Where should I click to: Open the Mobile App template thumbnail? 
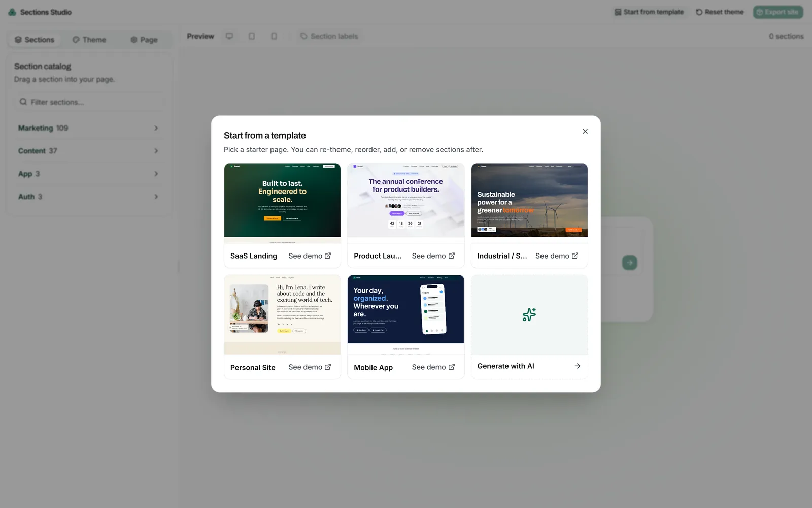pyautogui.click(x=405, y=315)
